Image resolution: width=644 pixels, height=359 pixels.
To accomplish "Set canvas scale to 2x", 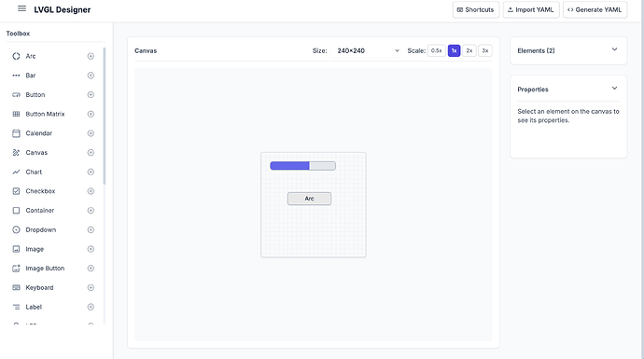I will coord(469,51).
